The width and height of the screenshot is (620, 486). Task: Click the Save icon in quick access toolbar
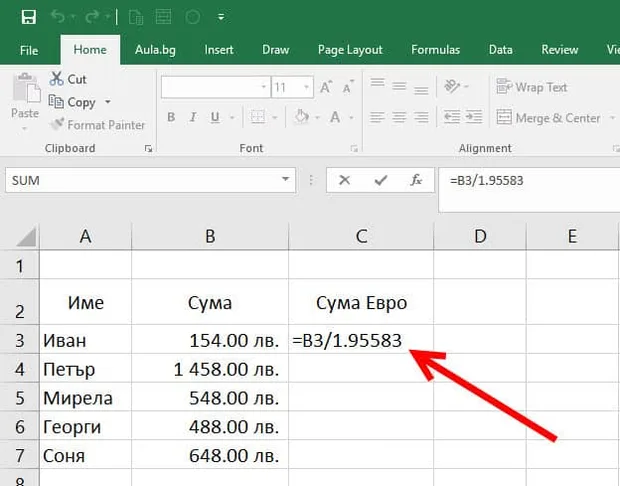(x=28, y=17)
